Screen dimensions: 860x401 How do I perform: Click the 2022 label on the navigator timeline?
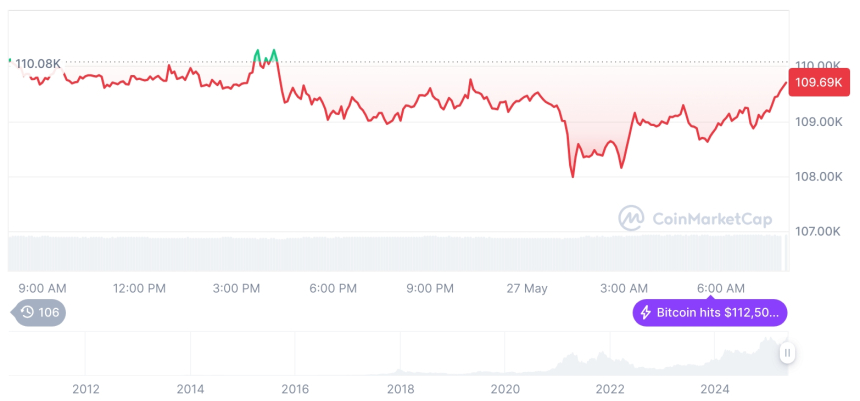click(x=610, y=389)
